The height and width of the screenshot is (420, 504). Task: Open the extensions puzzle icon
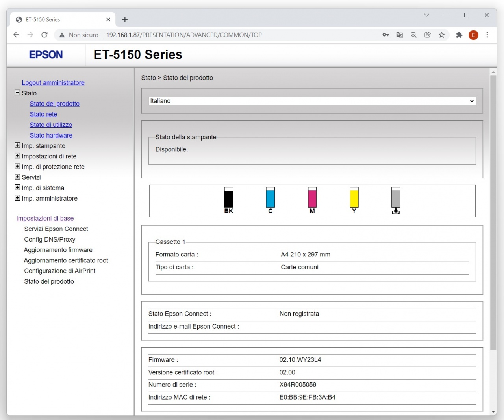pyautogui.click(x=459, y=35)
